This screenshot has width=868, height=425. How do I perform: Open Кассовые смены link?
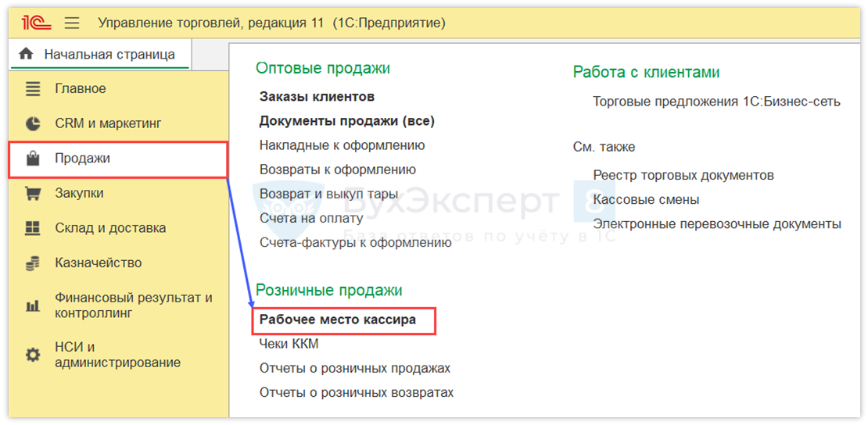click(646, 200)
